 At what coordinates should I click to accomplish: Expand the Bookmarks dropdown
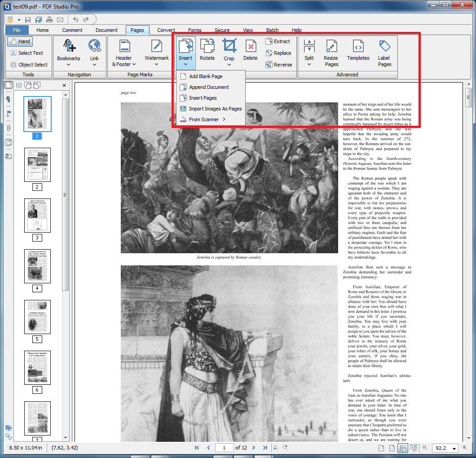pyautogui.click(x=68, y=65)
